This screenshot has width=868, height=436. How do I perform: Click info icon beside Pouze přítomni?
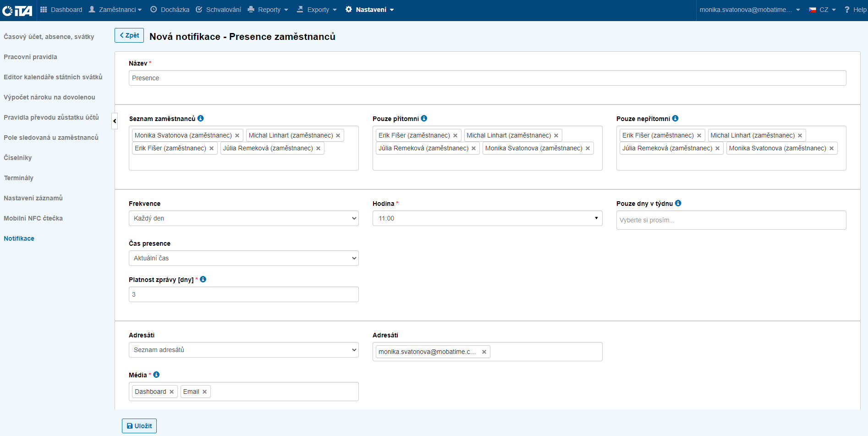[424, 118]
